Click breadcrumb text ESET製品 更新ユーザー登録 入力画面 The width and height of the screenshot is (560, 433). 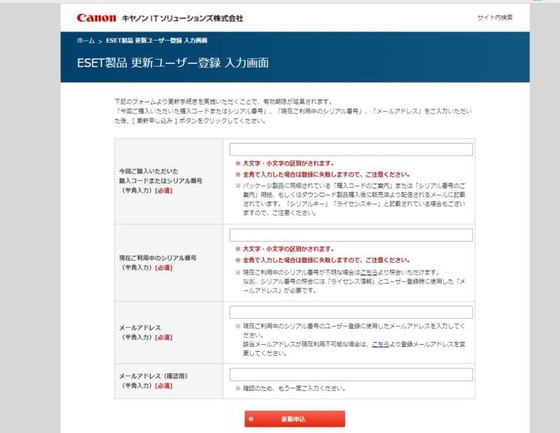coord(156,41)
